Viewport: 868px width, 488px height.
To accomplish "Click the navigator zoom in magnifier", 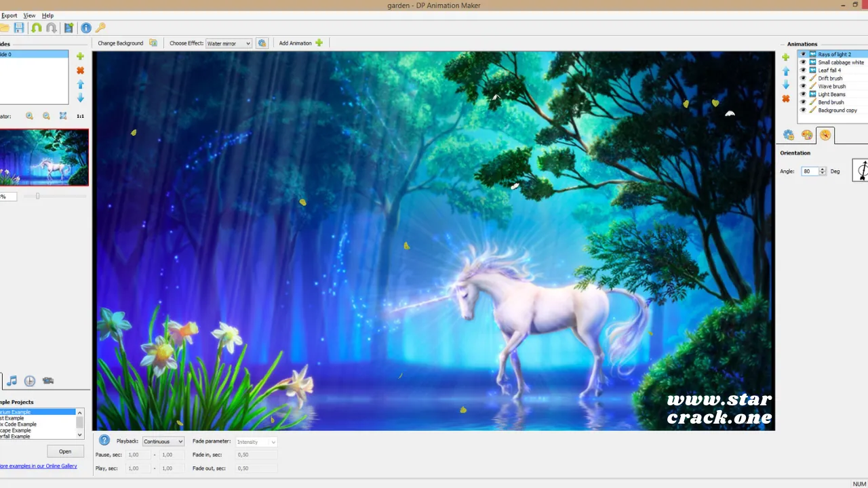I will (29, 116).
